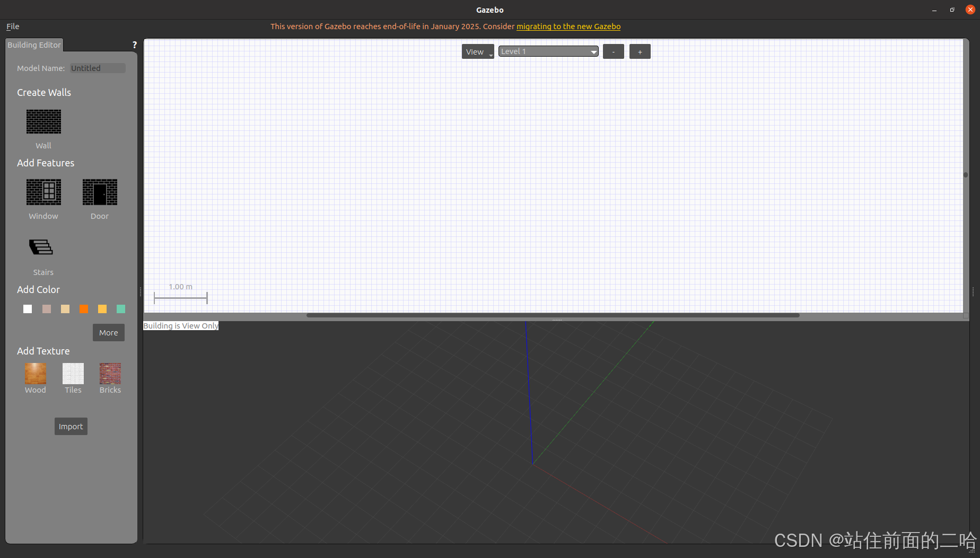This screenshot has width=980, height=558.
Task: Expand the Level 1 combo box
Action: click(x=548, y=51)
